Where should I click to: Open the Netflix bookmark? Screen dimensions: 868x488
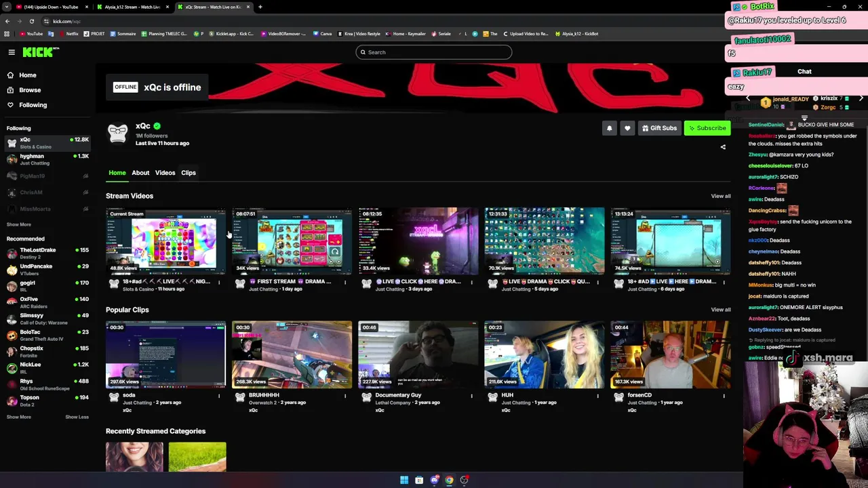click(x=68, y=34)
